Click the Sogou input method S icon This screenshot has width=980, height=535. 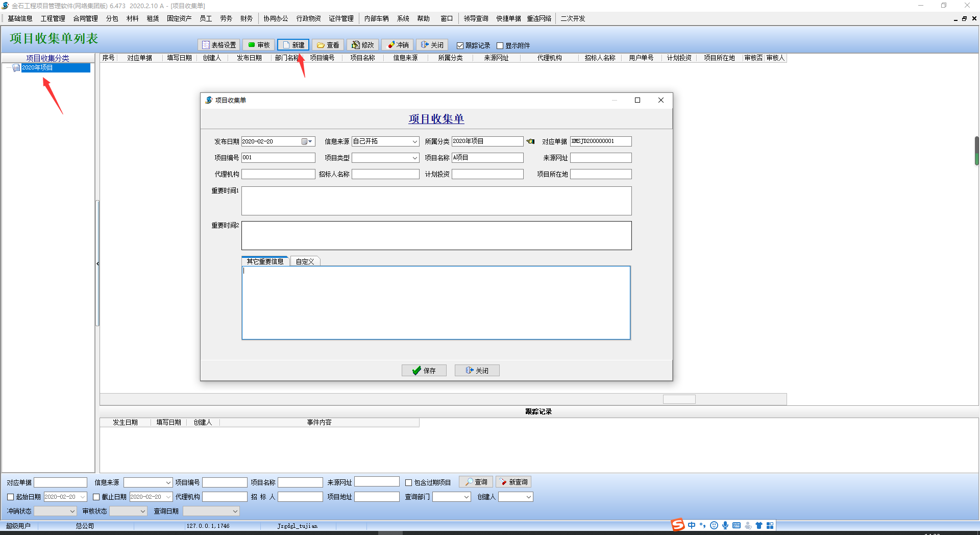point(678,525)
